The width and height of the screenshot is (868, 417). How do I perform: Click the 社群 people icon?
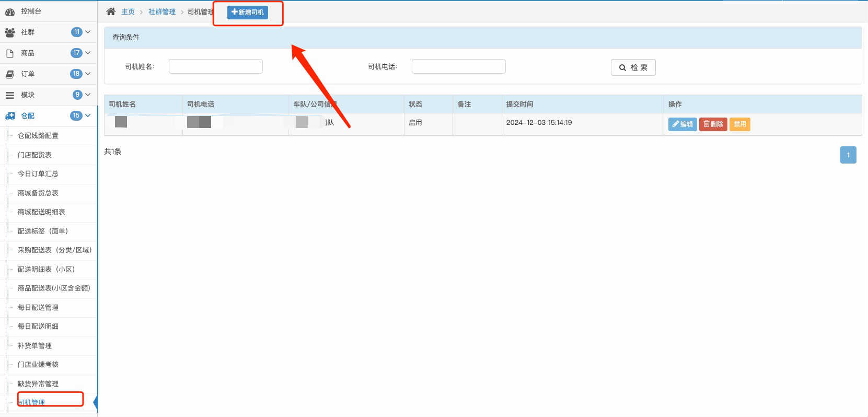10,32
